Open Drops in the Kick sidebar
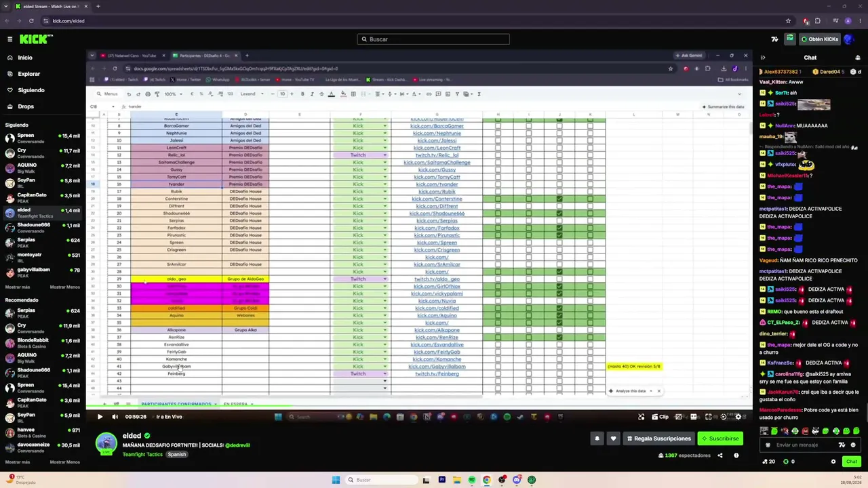The image size is (868, 488). click(x=26, y=106)
